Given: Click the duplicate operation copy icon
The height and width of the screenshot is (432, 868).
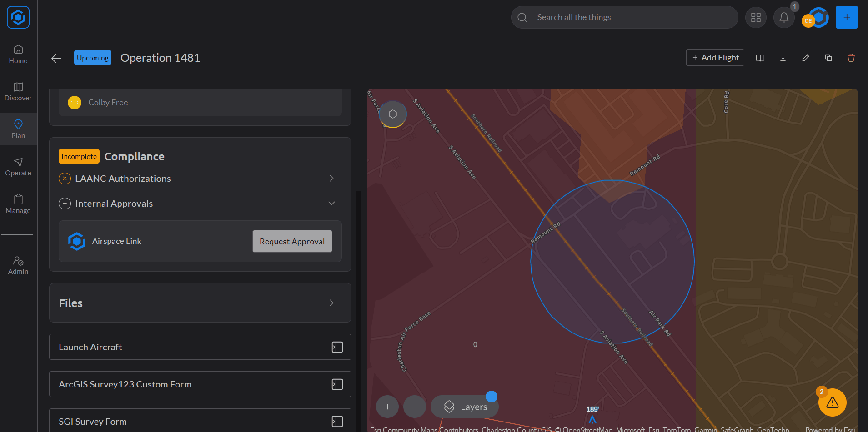Looking at the screenshot, I should (828, 58).
